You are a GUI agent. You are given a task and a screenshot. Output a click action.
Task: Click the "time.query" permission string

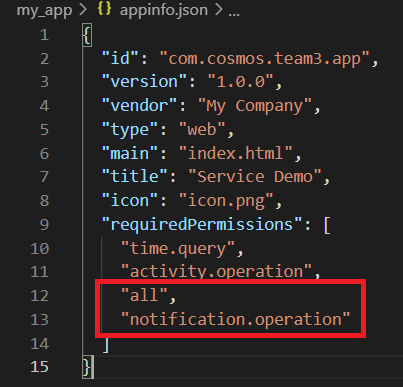click(x=178, y=249)
